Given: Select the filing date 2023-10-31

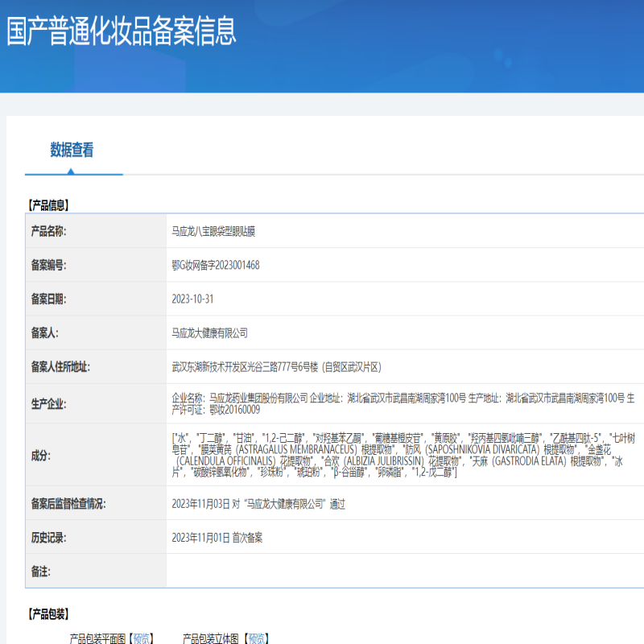Looking at the screenshot, I should (x=192, y=299).
